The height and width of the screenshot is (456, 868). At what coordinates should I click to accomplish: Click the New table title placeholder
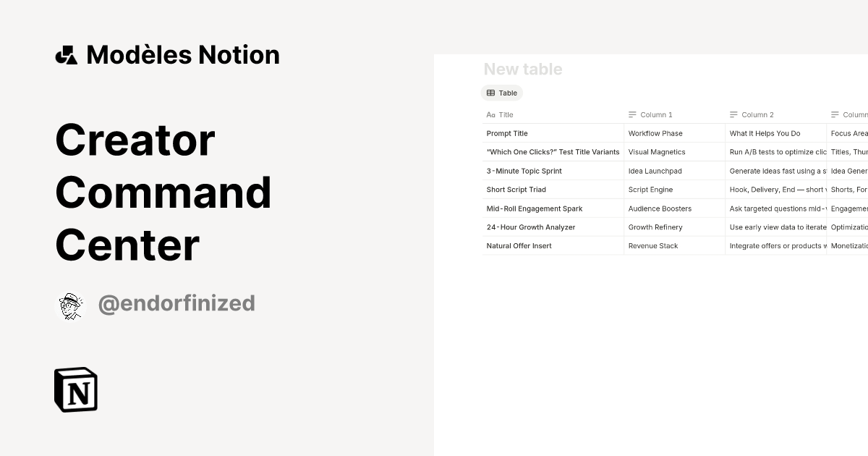[523, 69]
